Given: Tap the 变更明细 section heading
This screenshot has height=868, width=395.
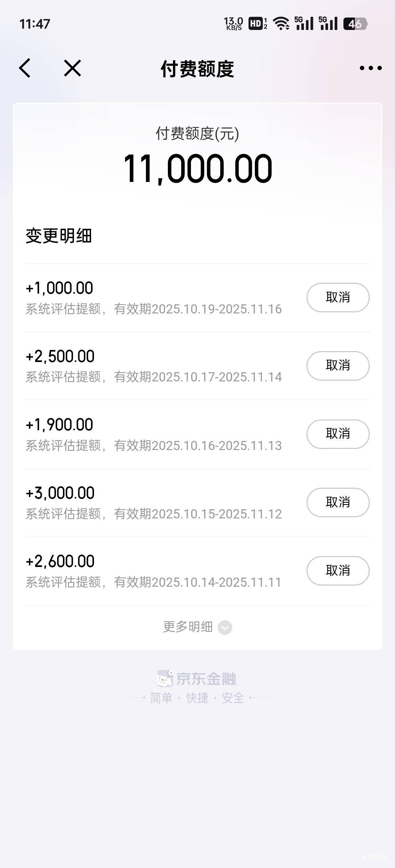Looking at the screenshot, I should 59,236.
